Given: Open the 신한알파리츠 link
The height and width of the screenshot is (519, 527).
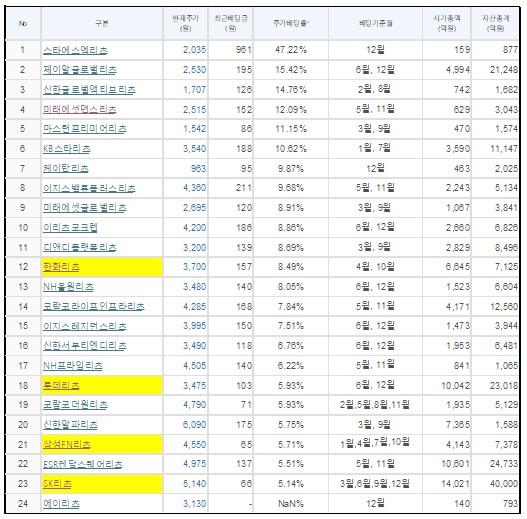Looking at the screenshot, I should (x=70, y=425).
